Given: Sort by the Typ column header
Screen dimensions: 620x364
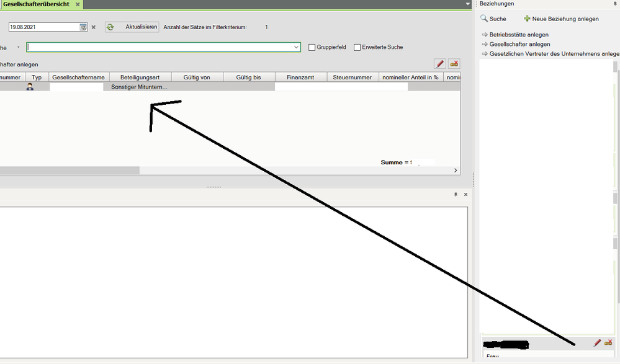Looking at the screenshot, I should pos(37,77).
